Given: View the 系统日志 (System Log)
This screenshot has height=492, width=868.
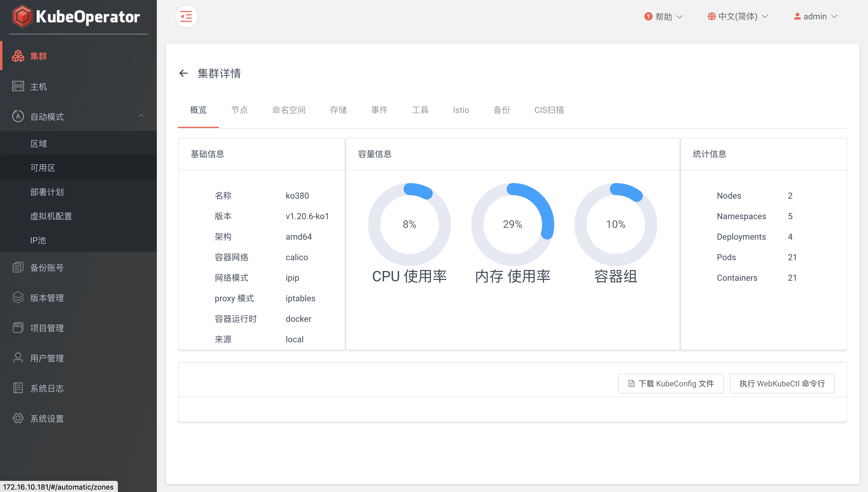Looking at the screenshot, I should click(x=46, y=388).
